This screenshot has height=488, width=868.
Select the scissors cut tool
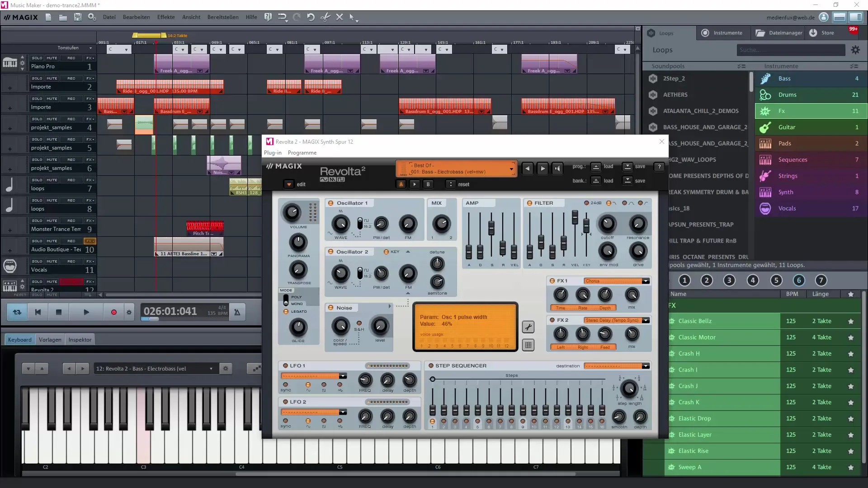(x=325, y=17)
